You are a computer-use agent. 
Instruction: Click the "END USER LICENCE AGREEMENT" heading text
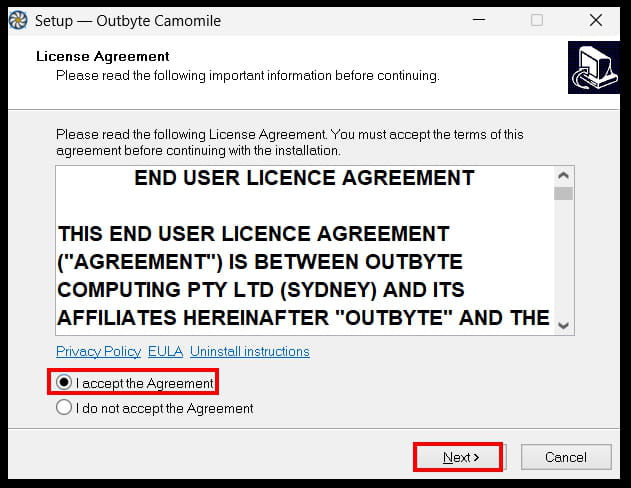click(x=305, y=178)
